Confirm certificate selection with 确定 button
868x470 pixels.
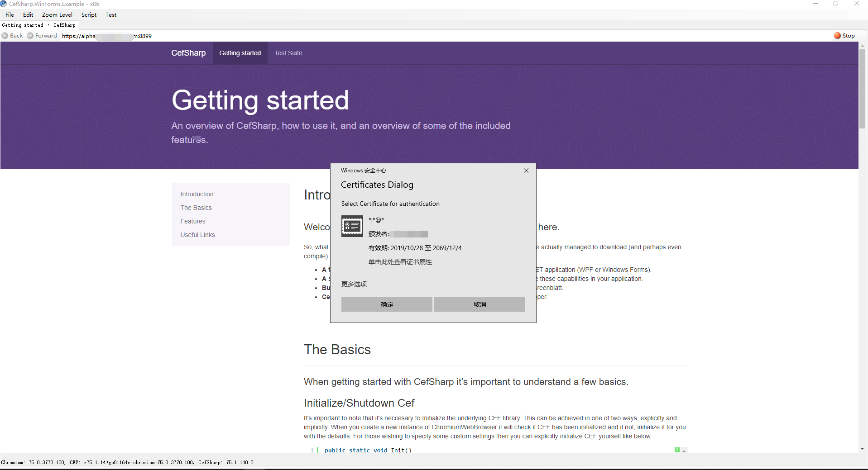pos(387,304)
